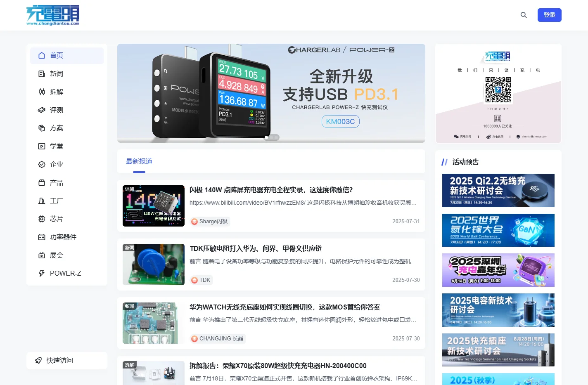Jump to the last banner carousel dot
The width and height of the screenshot is (588, 385).
[277, 137]
